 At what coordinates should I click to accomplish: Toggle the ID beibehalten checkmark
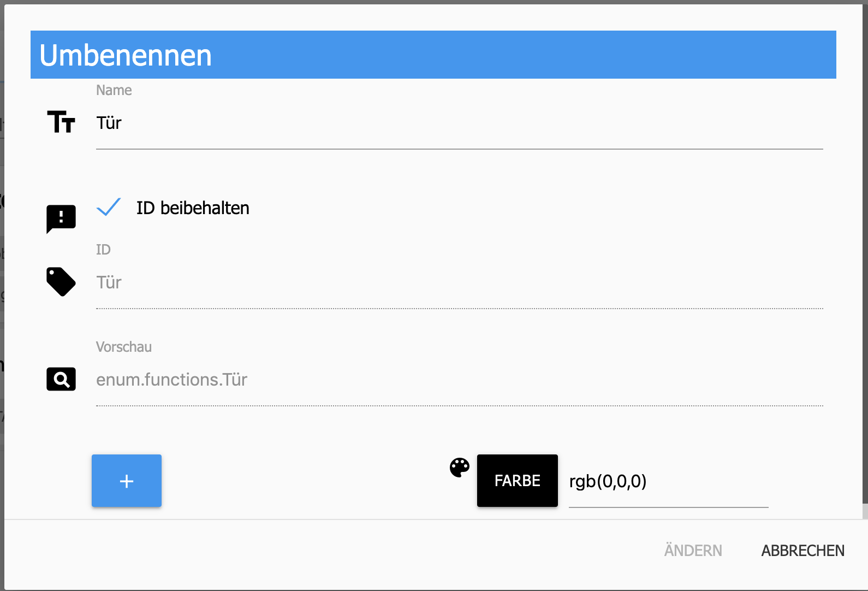[x=109, y=208]
